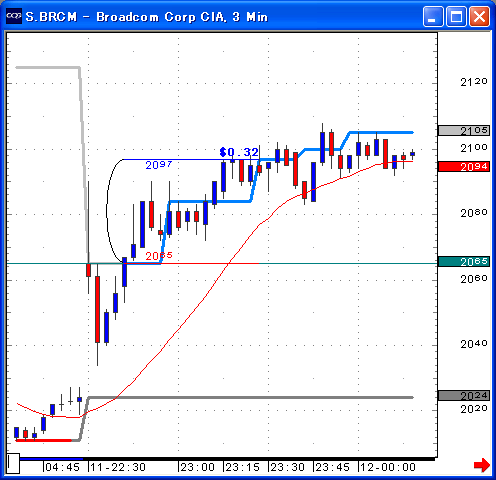Click the gray 2024 price label

pos(464,396)
